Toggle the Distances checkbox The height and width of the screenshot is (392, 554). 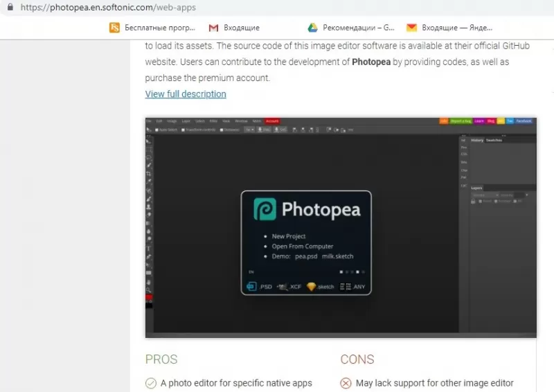(x=222, y=130)
